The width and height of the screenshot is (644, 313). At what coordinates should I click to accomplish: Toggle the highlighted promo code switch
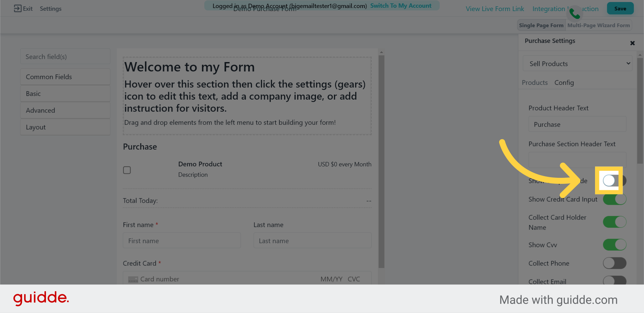614,181
